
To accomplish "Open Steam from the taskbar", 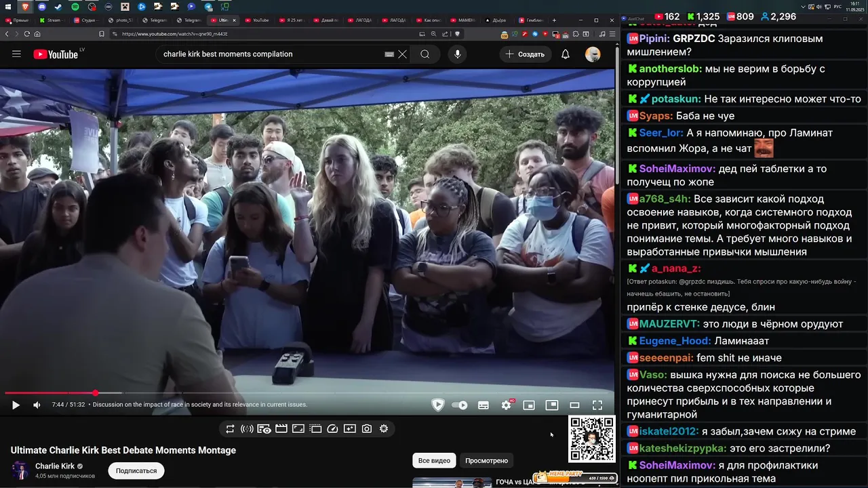I will (x=58, y=6).
